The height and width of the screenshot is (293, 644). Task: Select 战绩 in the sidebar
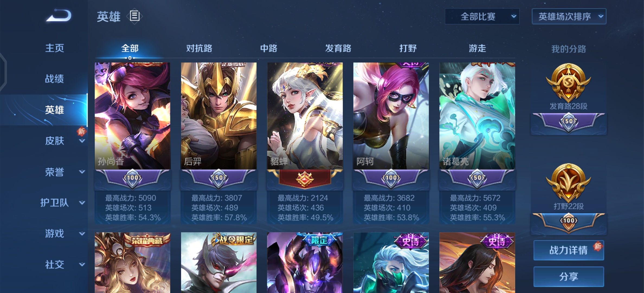tap(54, 79)
